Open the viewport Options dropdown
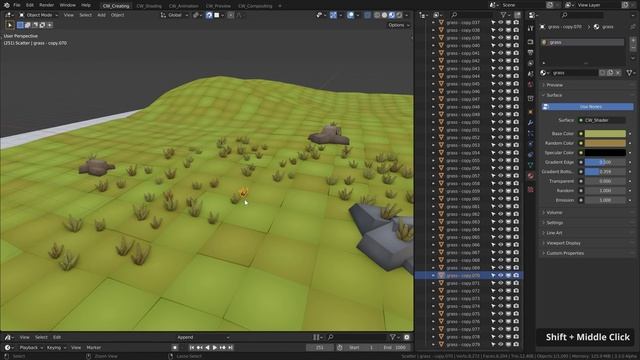Screen dimensions: 640x360 [398, 25]
